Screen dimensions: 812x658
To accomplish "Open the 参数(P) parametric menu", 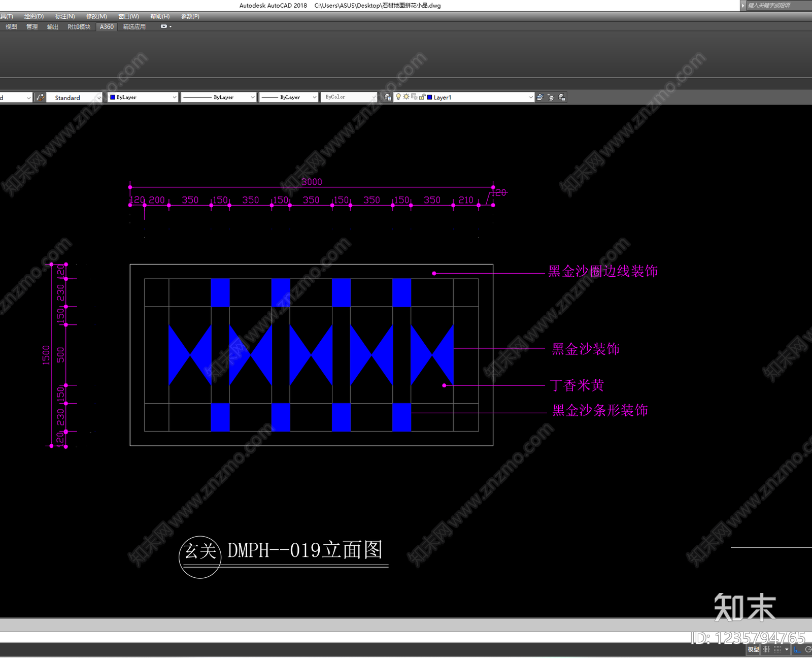I will pos(190,16).
